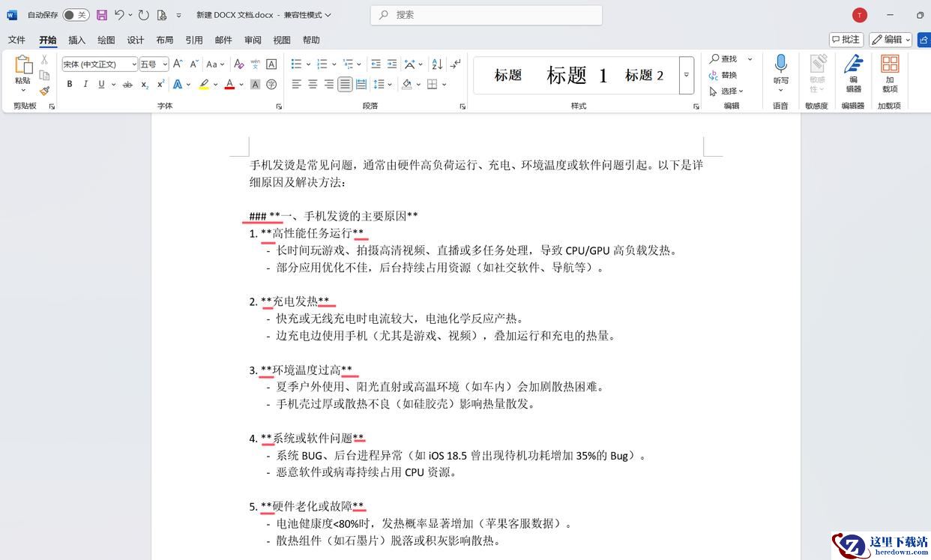
Task: Click the Bullets list icon
Action: click(x=296, y=64)
